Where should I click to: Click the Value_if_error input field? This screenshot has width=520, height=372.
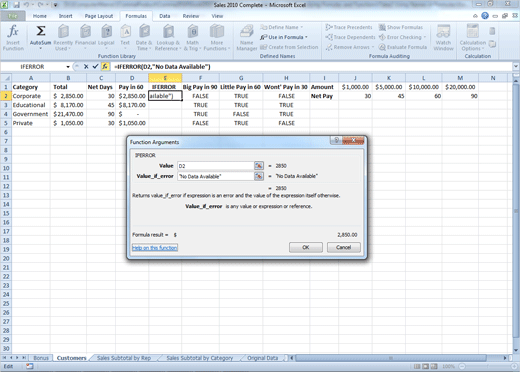pyautogui.click(x=216, y=176)
